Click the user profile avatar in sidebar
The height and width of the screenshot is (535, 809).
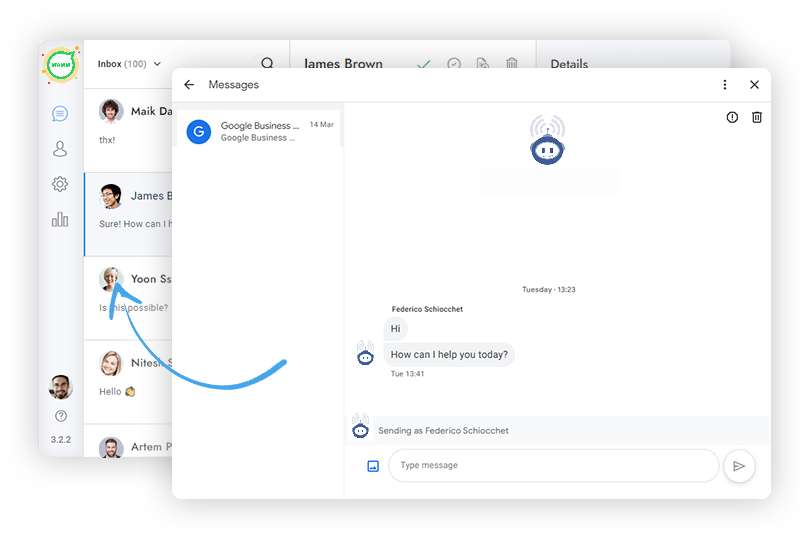click(60, 387)
